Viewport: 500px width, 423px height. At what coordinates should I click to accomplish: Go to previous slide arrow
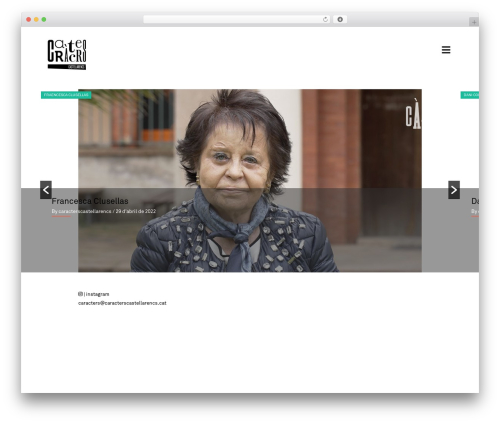click(46, 190)
